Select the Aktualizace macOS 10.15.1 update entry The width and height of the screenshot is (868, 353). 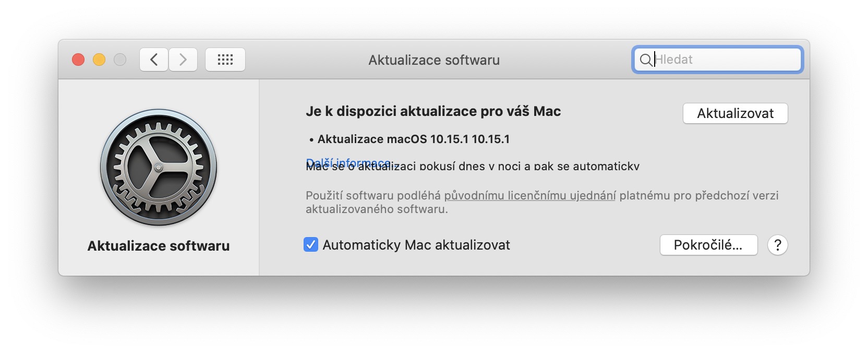click(x=413, y=139)
